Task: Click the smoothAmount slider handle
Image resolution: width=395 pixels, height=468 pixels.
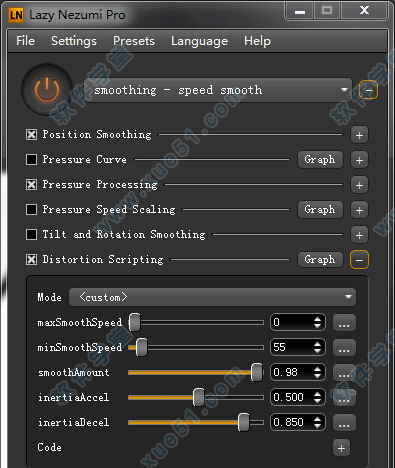Action: 257,372
